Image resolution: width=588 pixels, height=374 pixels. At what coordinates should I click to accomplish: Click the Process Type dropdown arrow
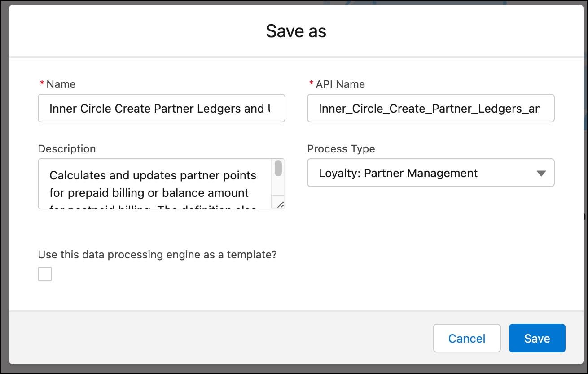click(541, 173)
